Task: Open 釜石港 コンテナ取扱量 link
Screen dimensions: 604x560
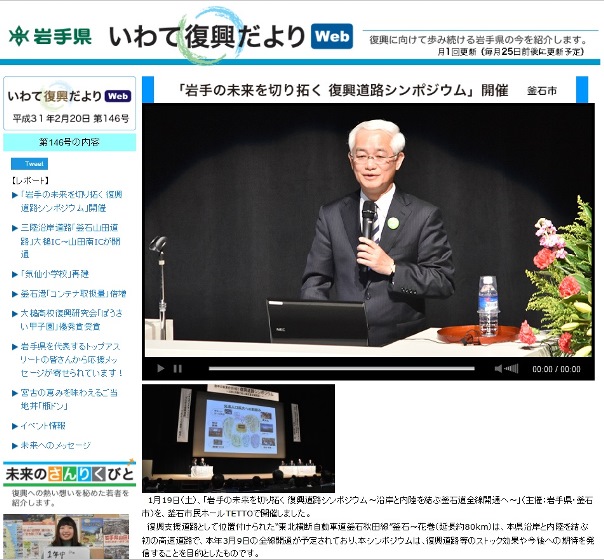Action: 73,293
